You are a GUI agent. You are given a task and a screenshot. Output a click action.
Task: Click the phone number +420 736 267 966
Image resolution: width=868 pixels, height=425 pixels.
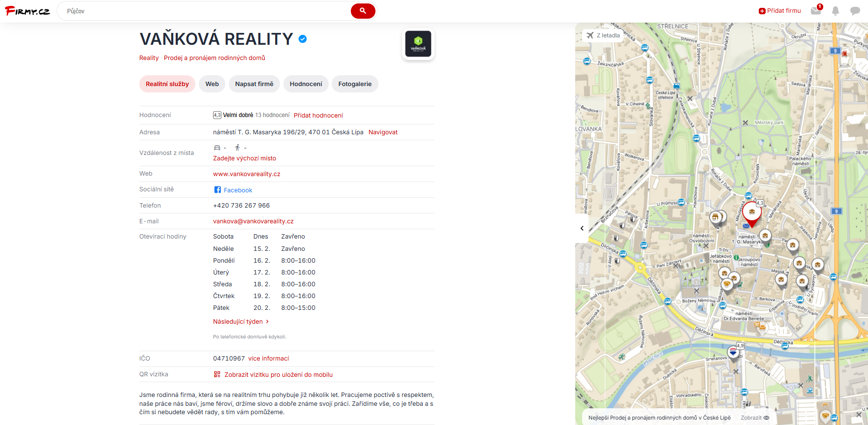point(242,206)
